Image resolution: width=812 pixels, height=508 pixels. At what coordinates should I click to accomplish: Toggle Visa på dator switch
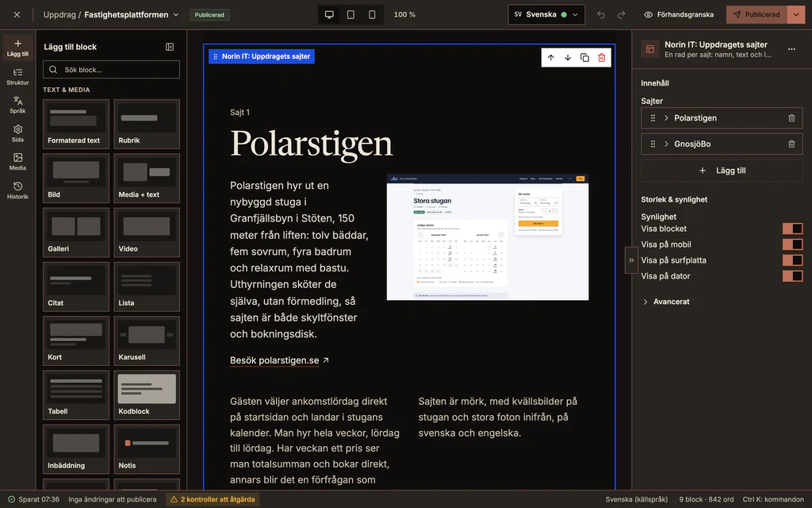coord(792,275)
